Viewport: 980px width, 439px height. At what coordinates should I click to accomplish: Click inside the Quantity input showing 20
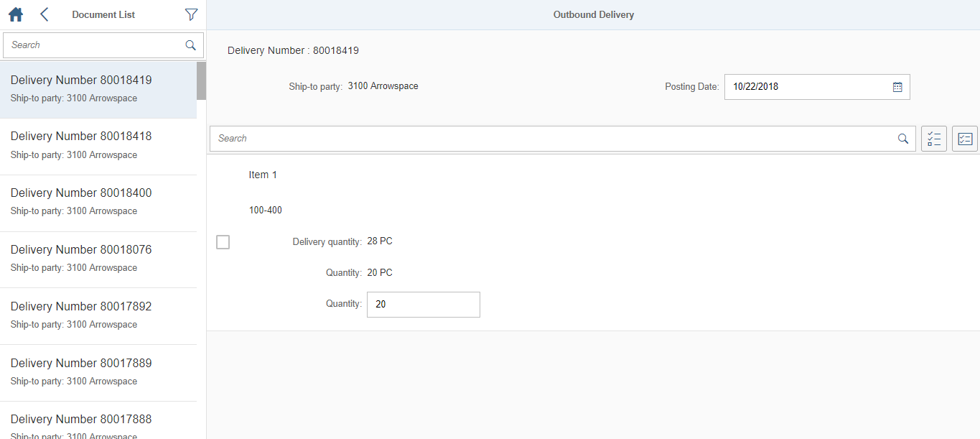(x=423, y=304)
